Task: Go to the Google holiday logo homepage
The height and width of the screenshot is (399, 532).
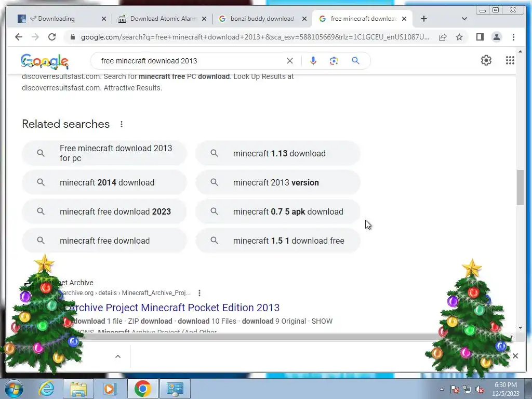Action: pyautogui.click(x=45, y=61)
